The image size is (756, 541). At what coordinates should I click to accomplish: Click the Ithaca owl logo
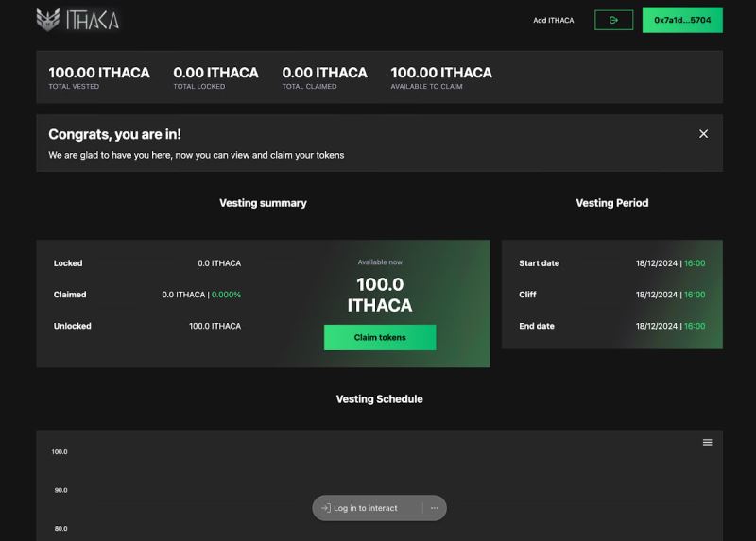pyautogui.click(x=48, y=20)
